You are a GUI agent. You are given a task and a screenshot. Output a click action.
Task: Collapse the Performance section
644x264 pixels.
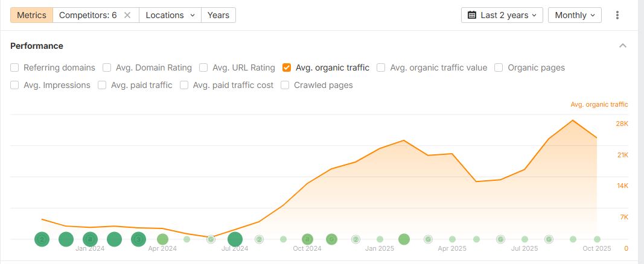pyautogui.click(x=623, y=46)
